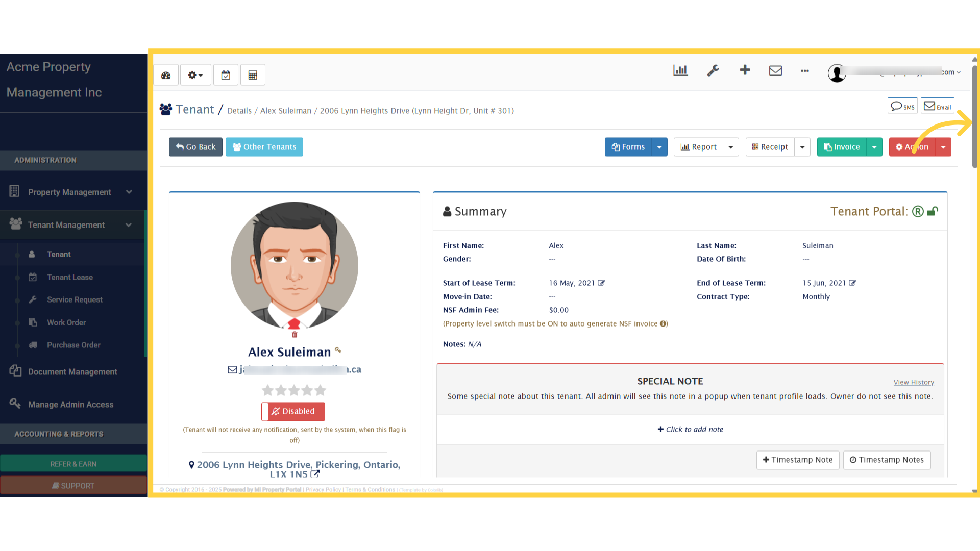Click the plus add icon in header
980x551 pixels.
(x=745, y=70)
